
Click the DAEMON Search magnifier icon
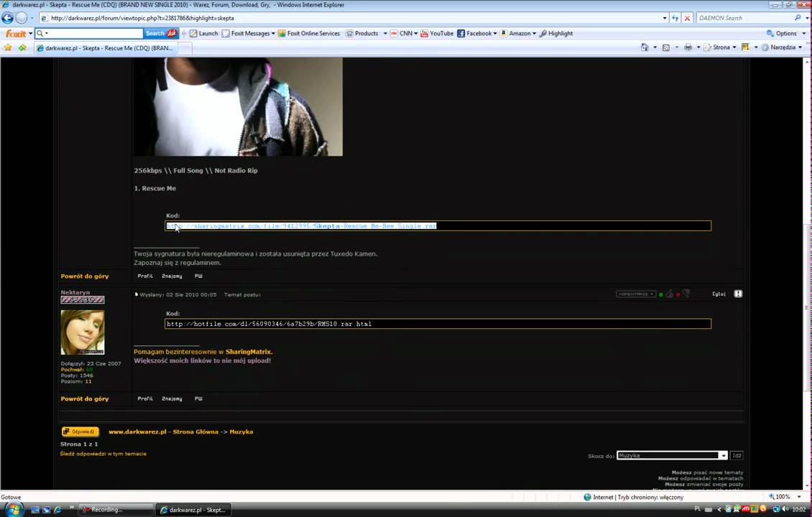click(798, 18)
